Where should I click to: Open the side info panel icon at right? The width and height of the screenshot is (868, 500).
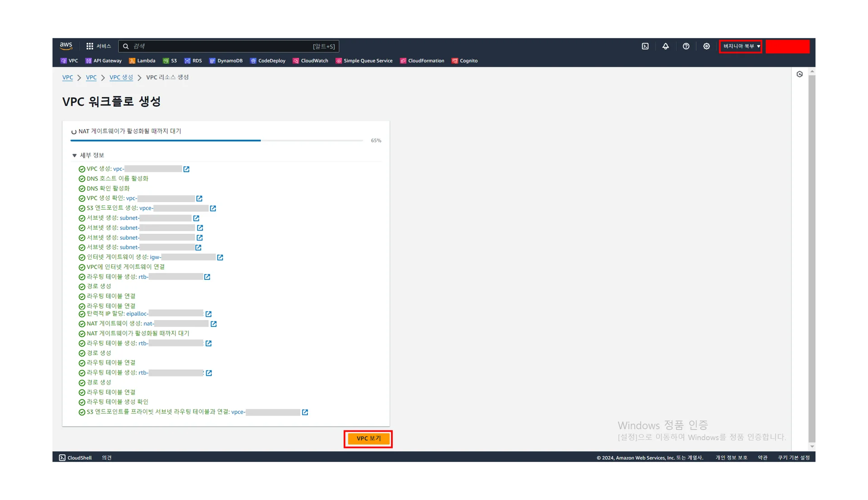[799, 74]
